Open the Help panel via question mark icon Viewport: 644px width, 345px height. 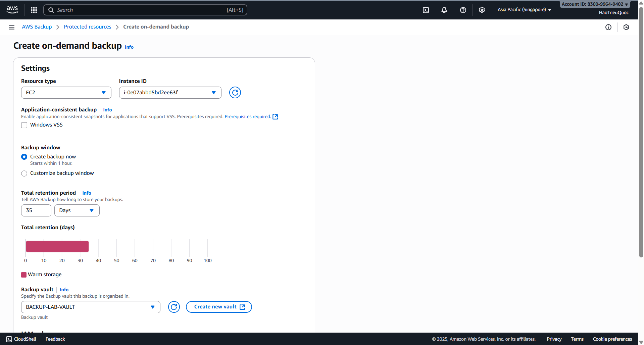pos(463,10)
